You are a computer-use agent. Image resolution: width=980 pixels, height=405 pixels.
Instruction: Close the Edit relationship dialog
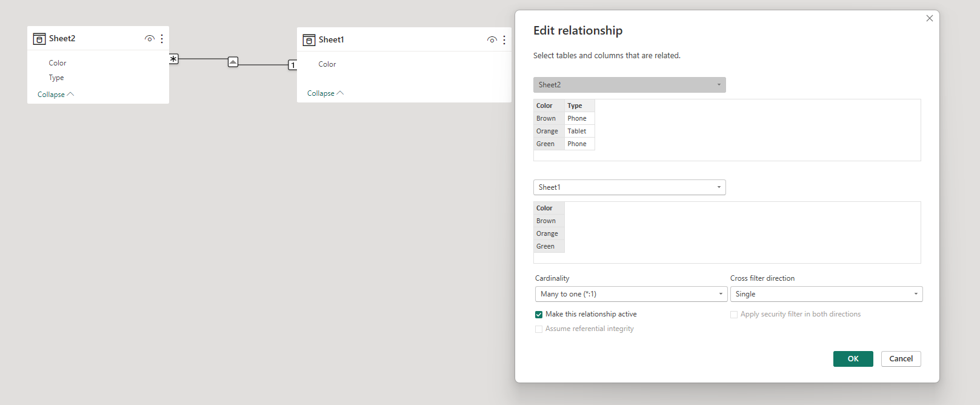tap(930, 18)
